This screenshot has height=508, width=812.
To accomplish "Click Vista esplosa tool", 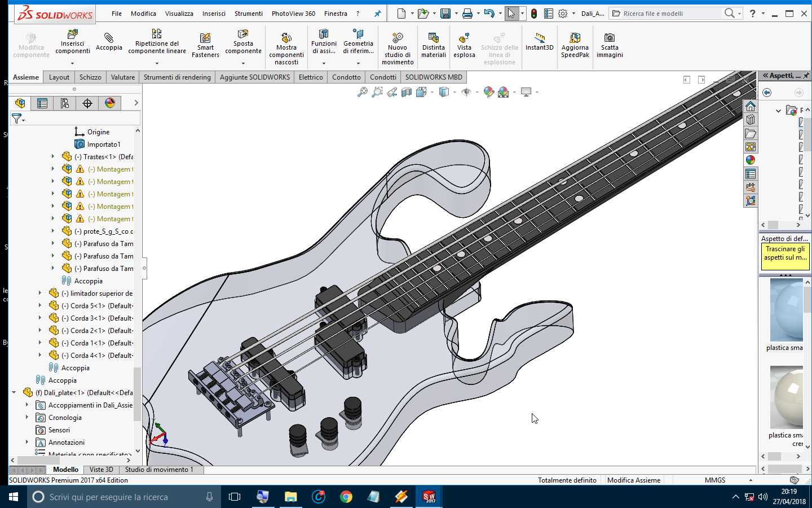I will coord(464,45).
